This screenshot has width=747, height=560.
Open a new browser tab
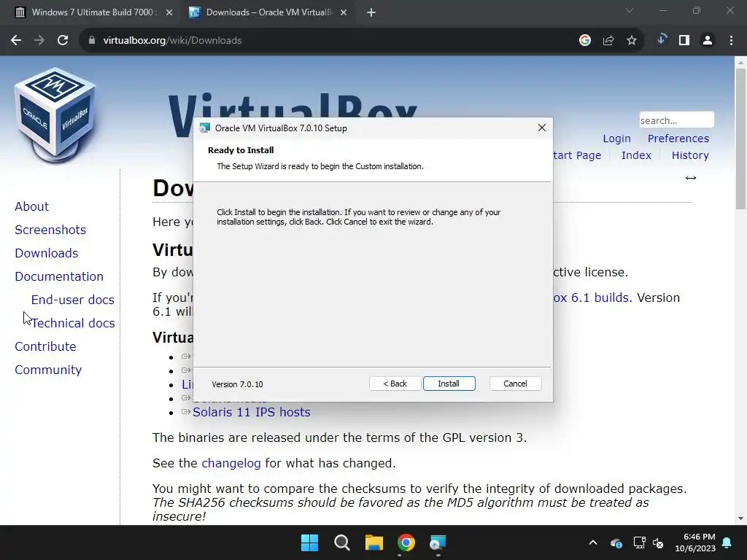pyautogui.click(x=371, y=12)
